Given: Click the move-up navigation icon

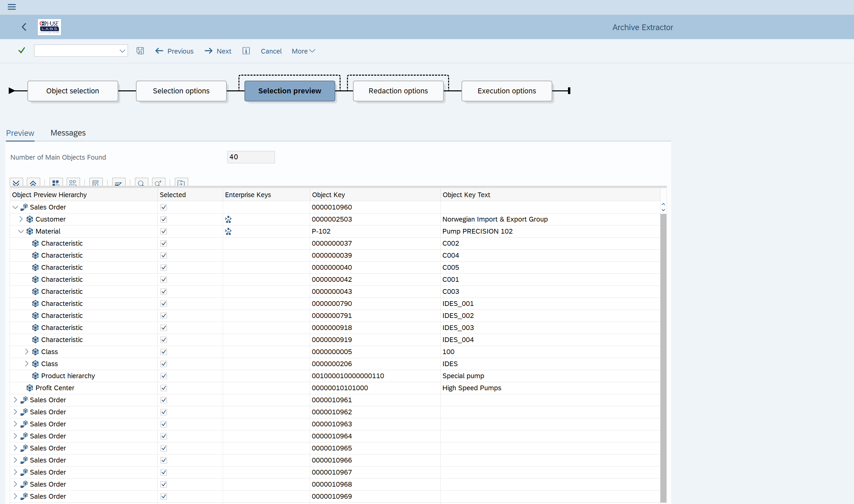Looking at the screenshot, I should point(33,182).
